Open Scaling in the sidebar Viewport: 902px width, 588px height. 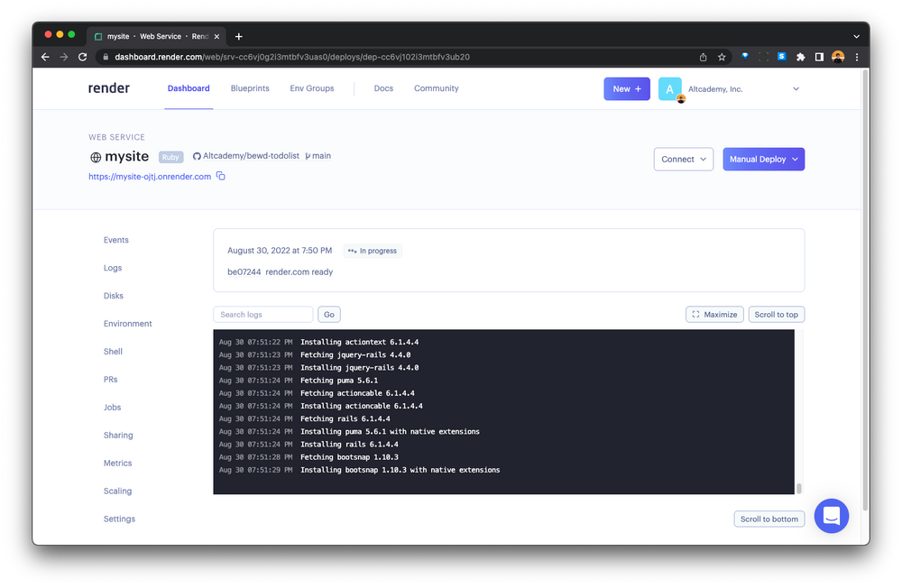117,492
